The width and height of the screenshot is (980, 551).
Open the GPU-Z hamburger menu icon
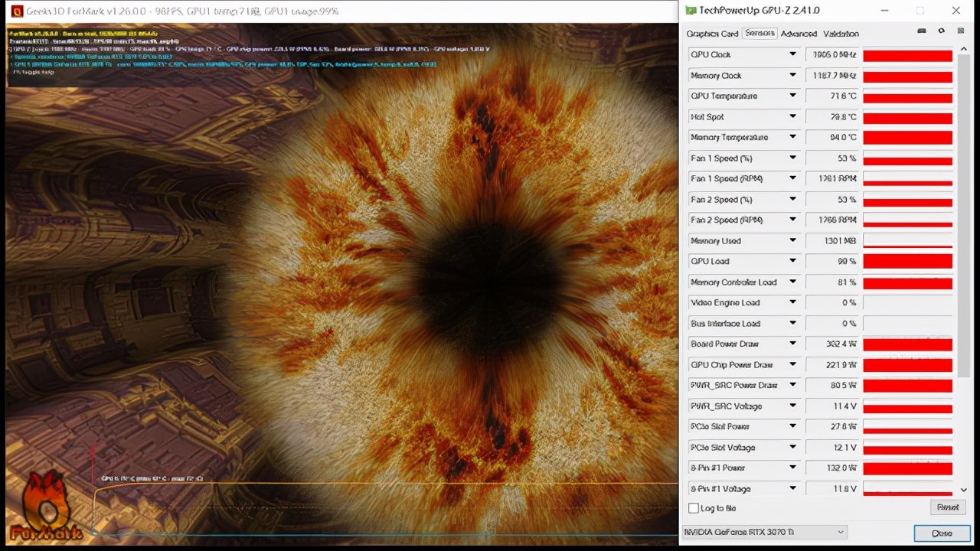(x=960, y=31)
